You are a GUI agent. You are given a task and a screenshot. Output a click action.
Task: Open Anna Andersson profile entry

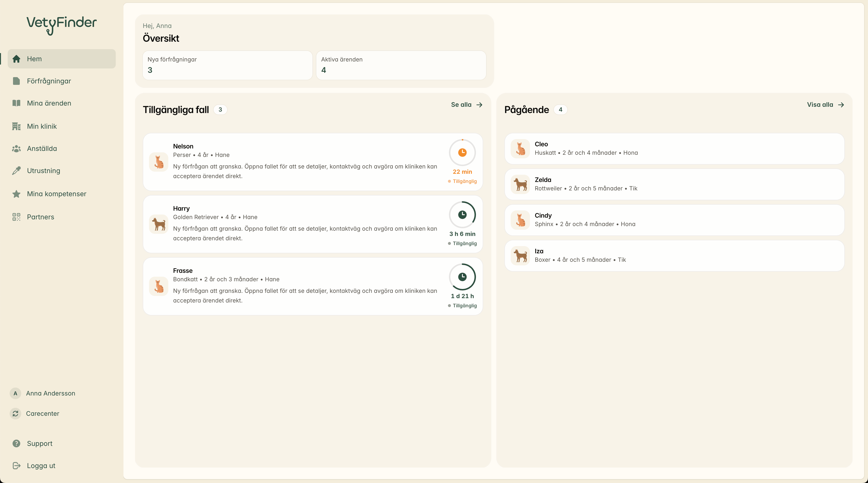tap(51, 393)
